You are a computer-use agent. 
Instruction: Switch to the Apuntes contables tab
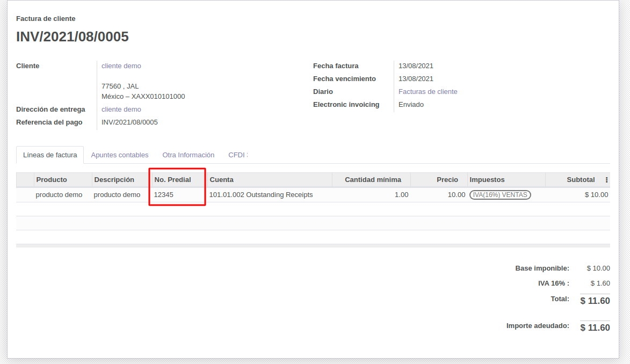point(120,155)
